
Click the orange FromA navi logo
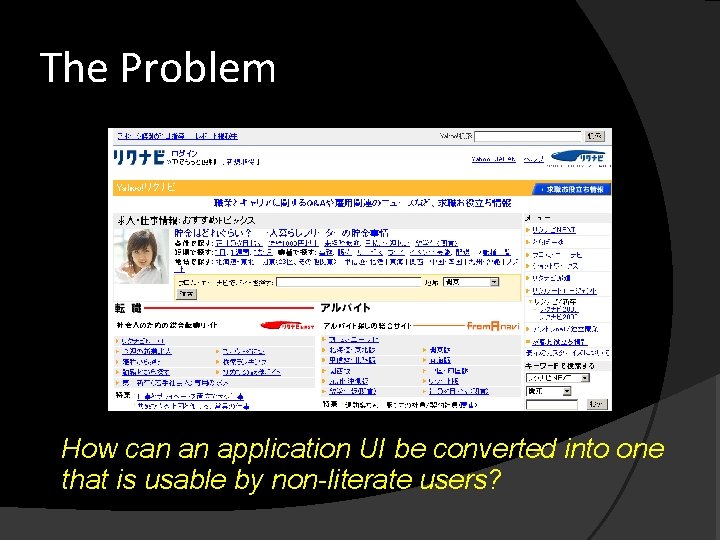click(x=493, y=326)
